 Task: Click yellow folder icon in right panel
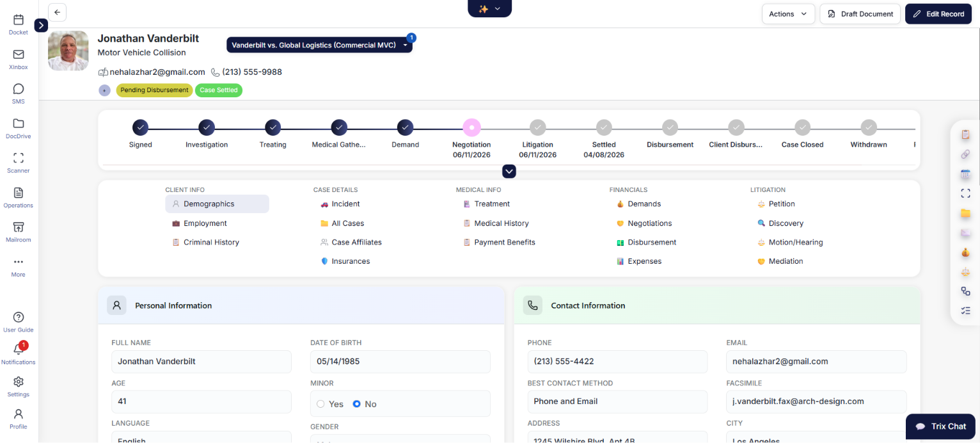click(965, 213)
